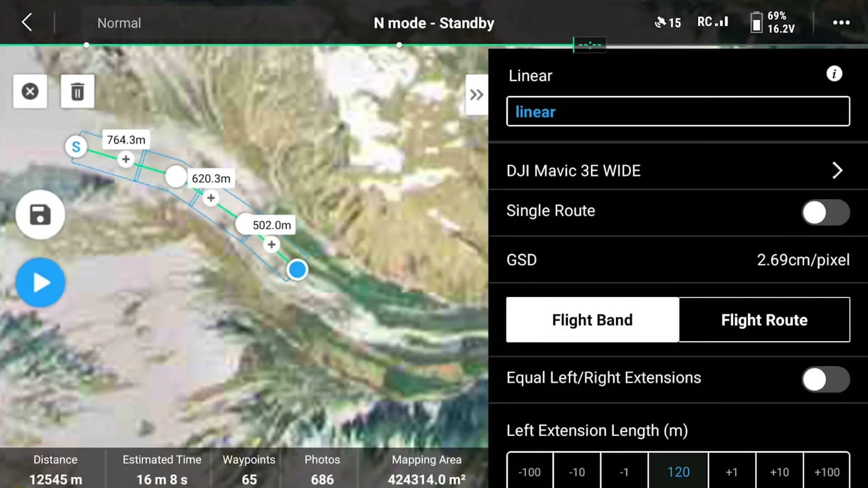868x488 pixels.
Task: Toggle Equal Left/Right Extensions switch
Action: [825, 379]
